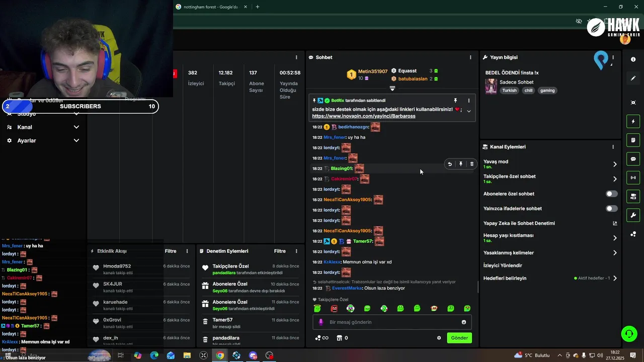Viewport: 644px width, 362px height.
Task: Click the purple microphone icon in message box
Action: pyautogui.click(x=321, y=322)
